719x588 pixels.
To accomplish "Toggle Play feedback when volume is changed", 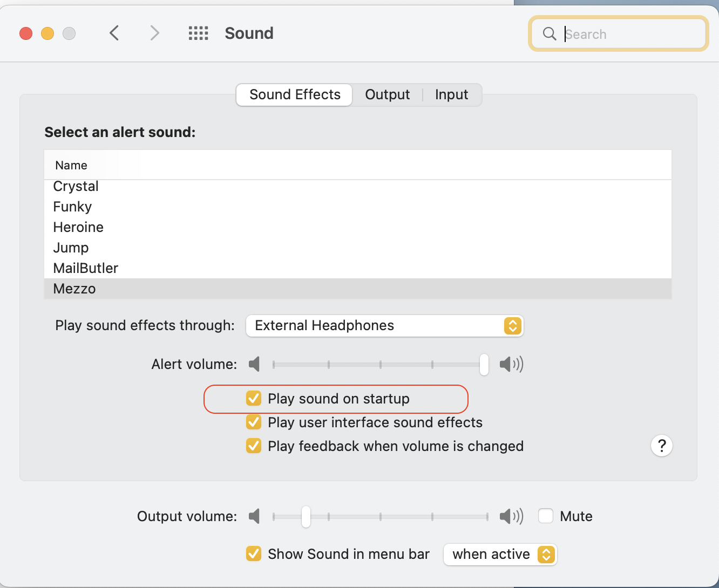I will (254, 446).
